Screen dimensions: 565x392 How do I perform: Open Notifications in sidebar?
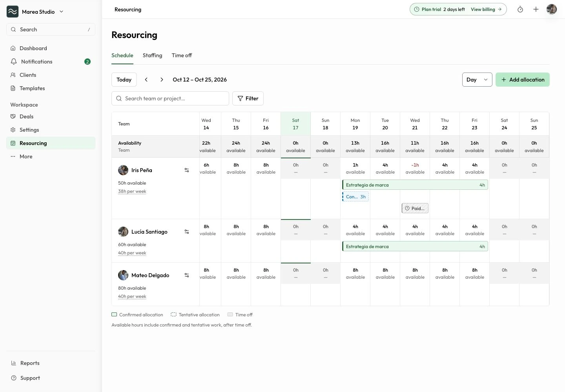51,62
